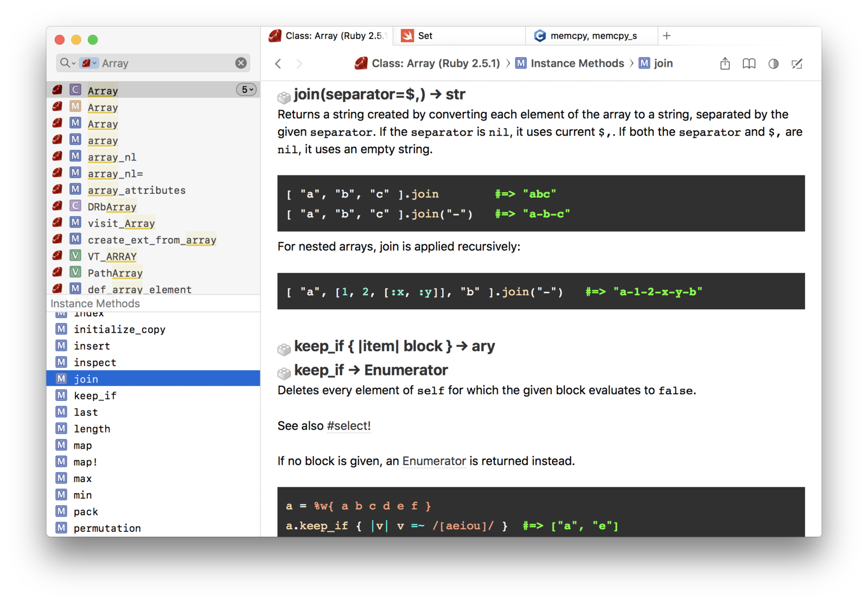The image size is (868, 603).
Task: Select visit_Array result
Action: coord(153,224)
